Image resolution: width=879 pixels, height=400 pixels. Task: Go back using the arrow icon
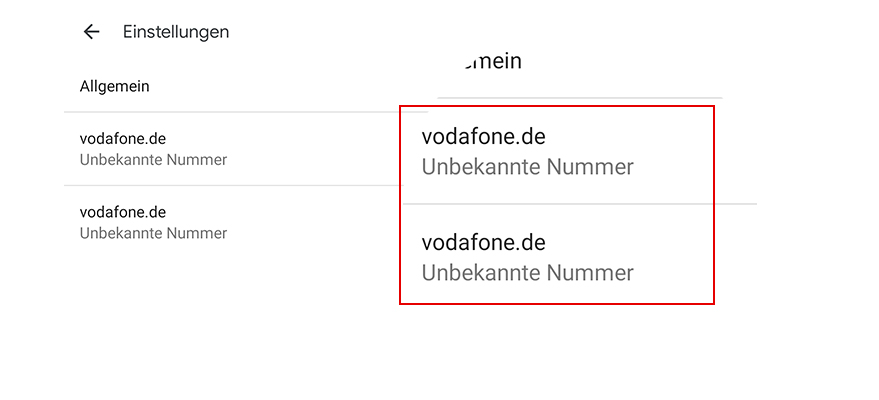92,32
